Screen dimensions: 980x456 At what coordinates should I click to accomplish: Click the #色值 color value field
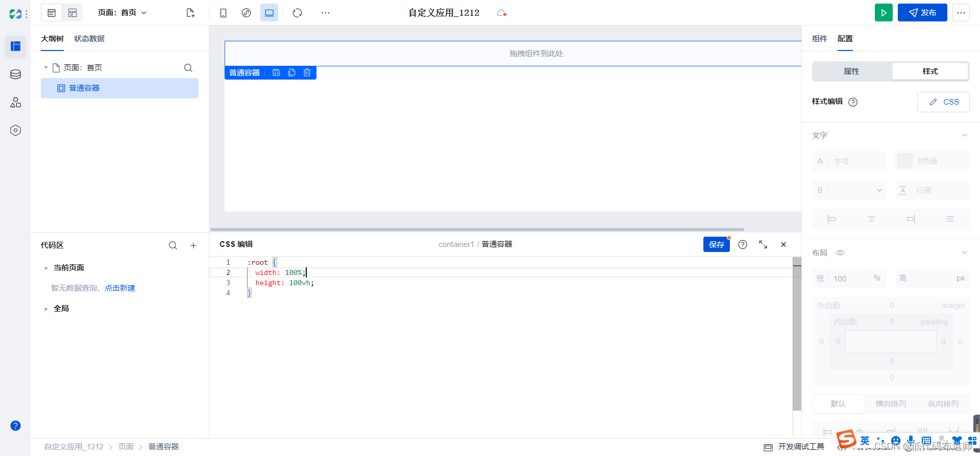pyautogui.click(x=941, y=161)
